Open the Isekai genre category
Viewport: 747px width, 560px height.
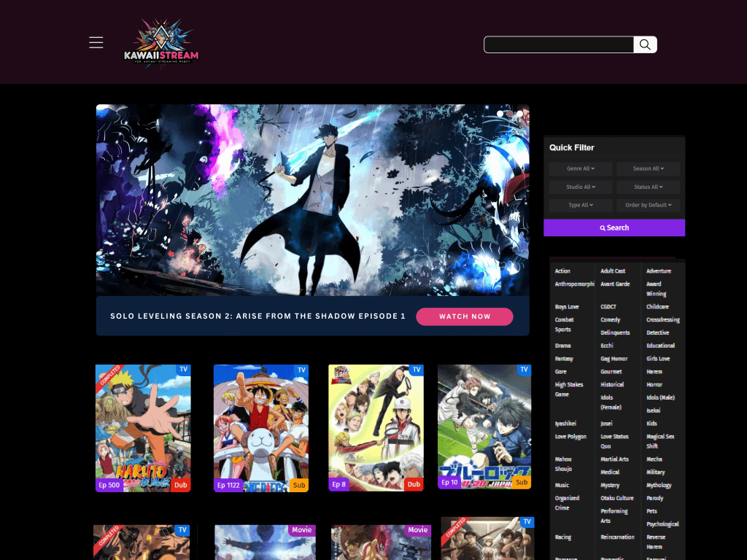(653, 411)
